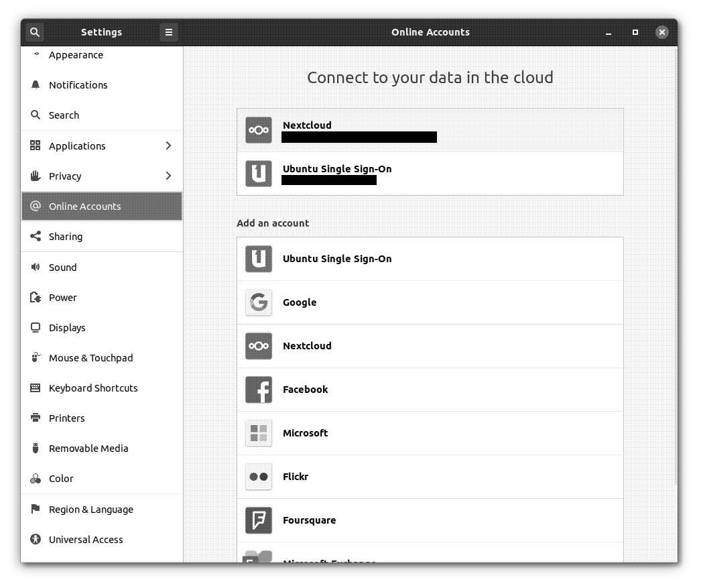This screenshot has height=588, width=701.
Task: Open the Appearance settings panel
Action: coord(102,56)
